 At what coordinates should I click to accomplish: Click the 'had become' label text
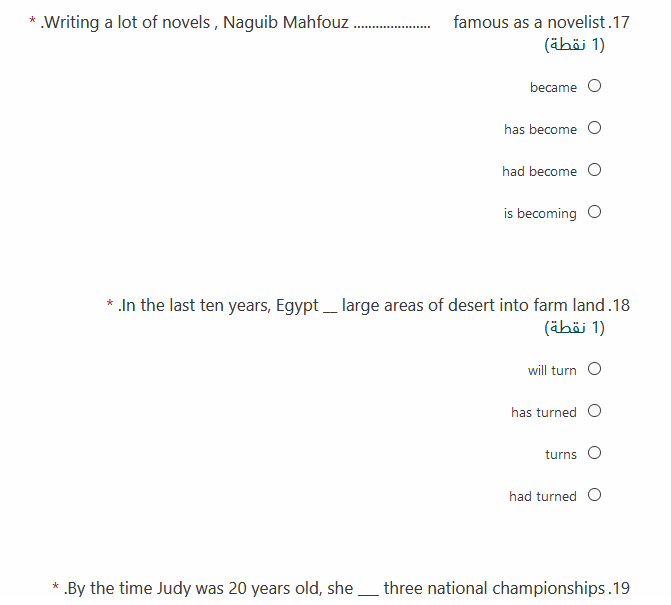click(x=540, y=171)
